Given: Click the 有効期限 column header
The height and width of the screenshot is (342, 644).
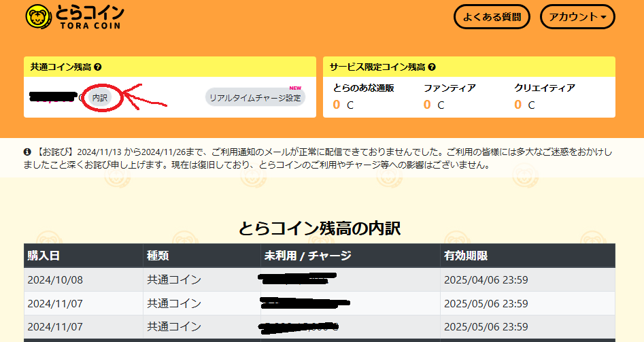Looking at the screenshot, I should [466, 256].
